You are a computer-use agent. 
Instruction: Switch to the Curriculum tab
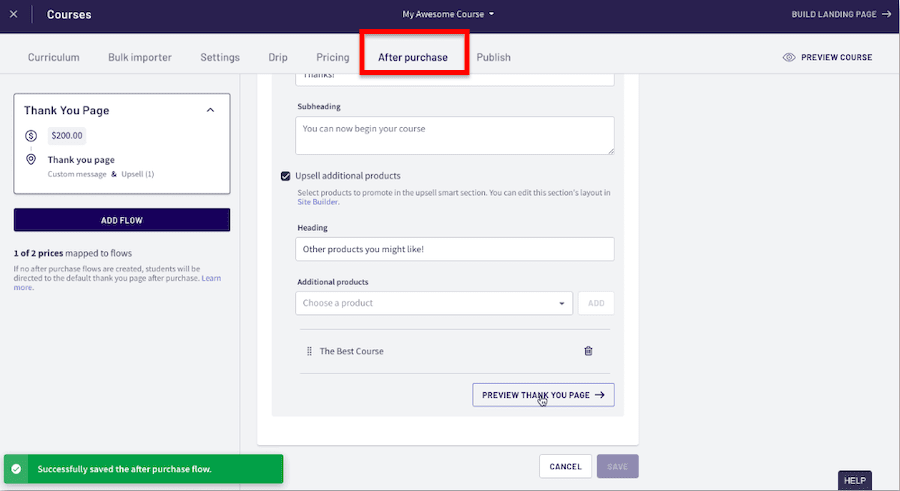[54, 57]
